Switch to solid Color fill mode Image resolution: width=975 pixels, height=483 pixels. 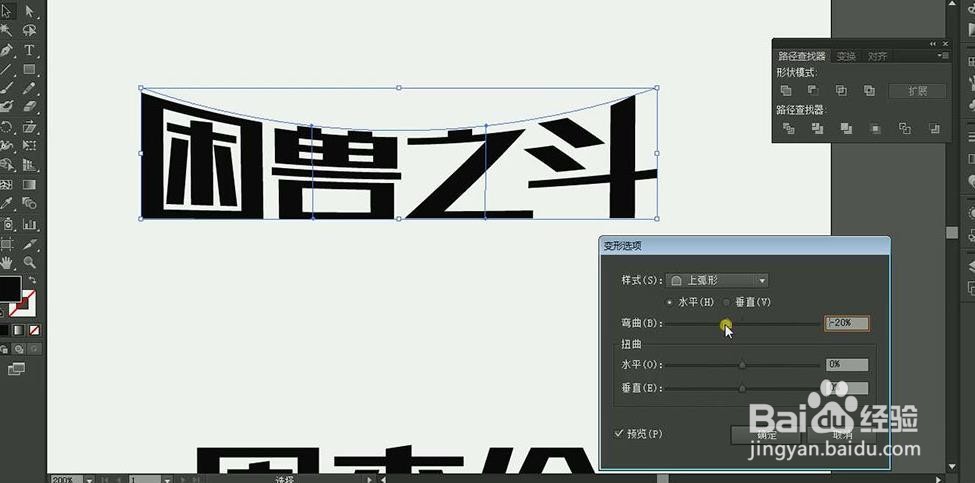pyautogui.click(x=4, y=330)
